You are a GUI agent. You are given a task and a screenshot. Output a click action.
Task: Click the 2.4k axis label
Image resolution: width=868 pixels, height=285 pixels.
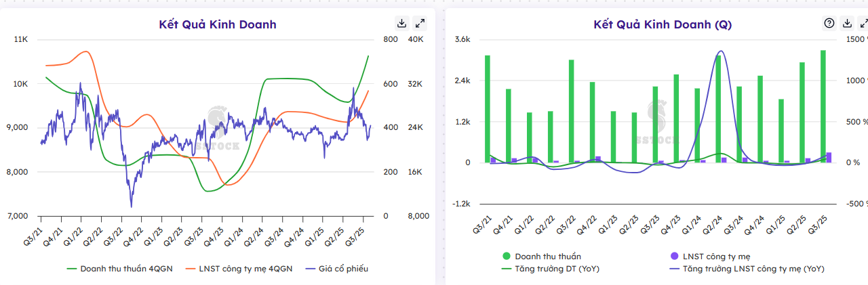point(462,81)
